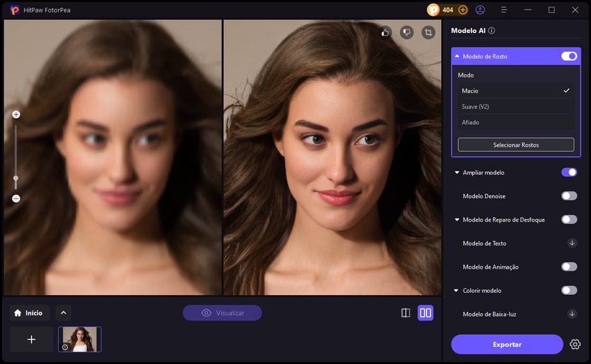Expand Modelo de Reparo de Desfoque
591x364 pixels.
click(457, 220)
